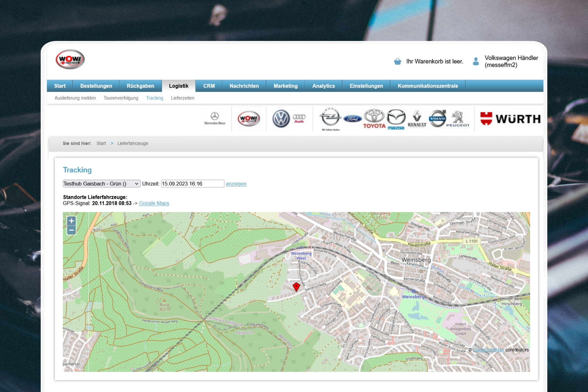Select the Volkswagen brand logo
The height and width of the screenshot is (392, 588).
(x=281, y=119)
